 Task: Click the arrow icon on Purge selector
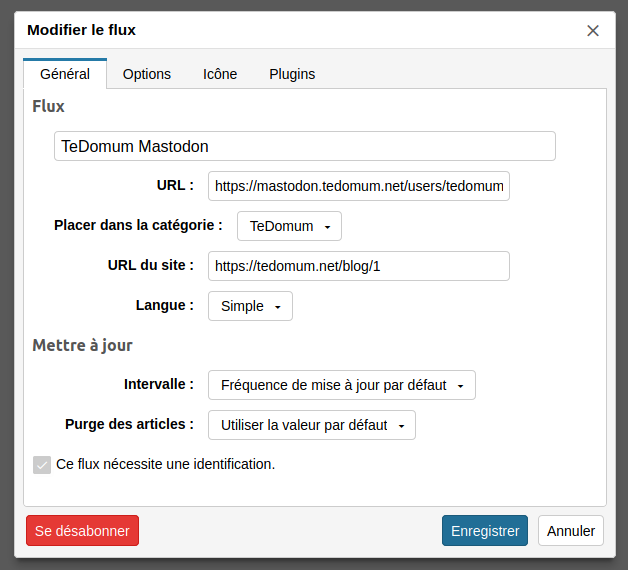401,426
